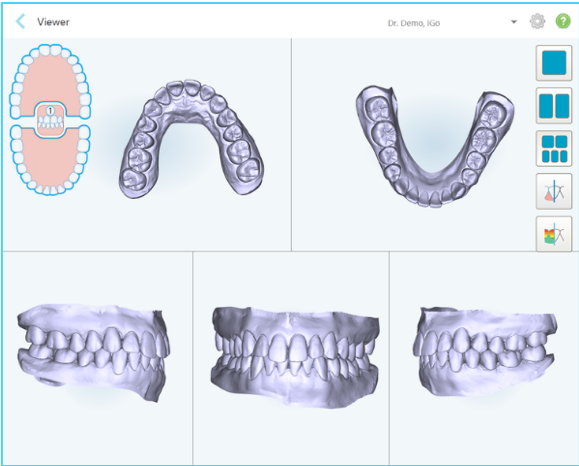Switch to two-view side-by-side layout
Screen dimensions: 579x466
tap(554, 106)
